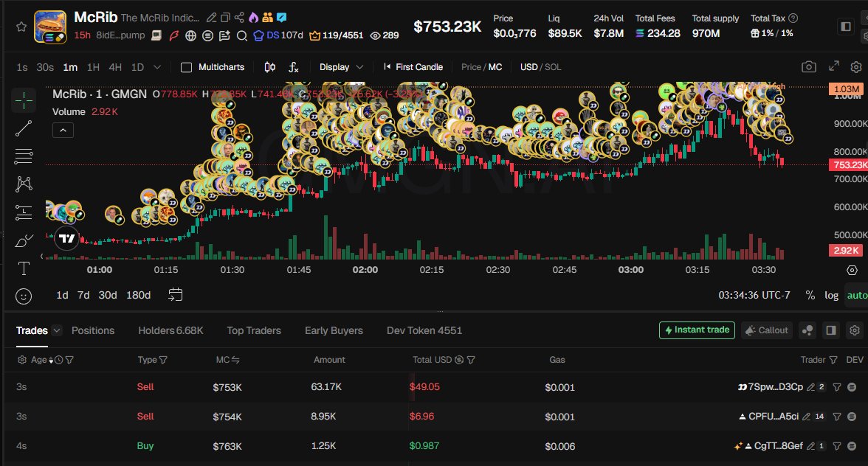
Task: Switch to the Holders 6.68K tab
Action: click(170, 330)
